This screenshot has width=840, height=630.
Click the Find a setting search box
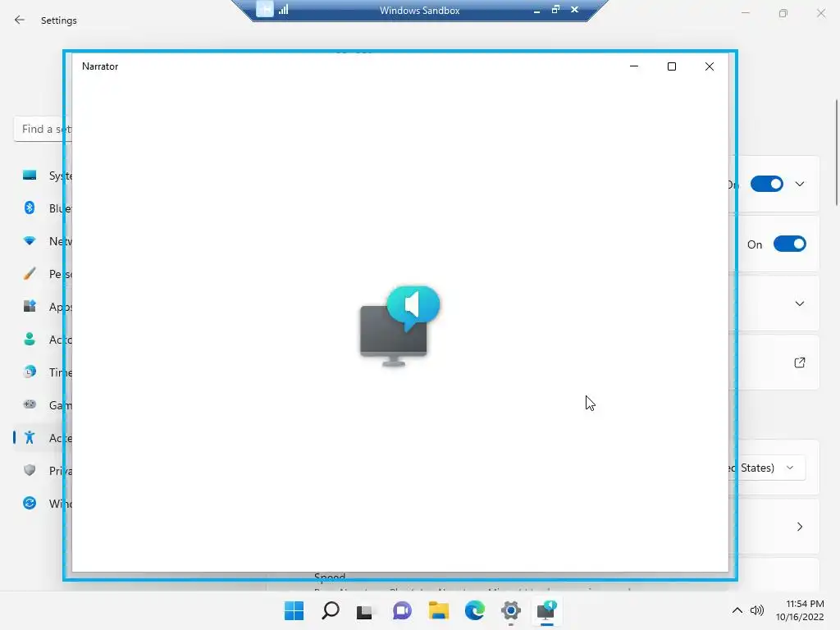[43, 129]
